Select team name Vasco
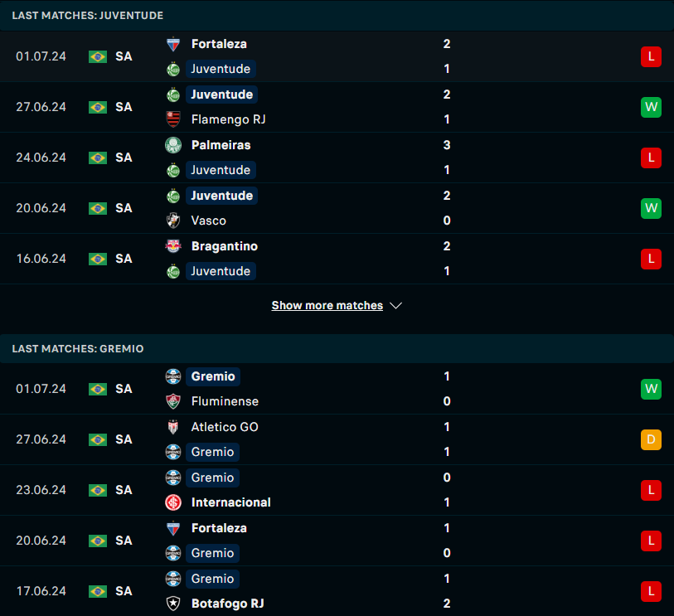The width and height of the screenshot is (674, 616). pos(208,221)
